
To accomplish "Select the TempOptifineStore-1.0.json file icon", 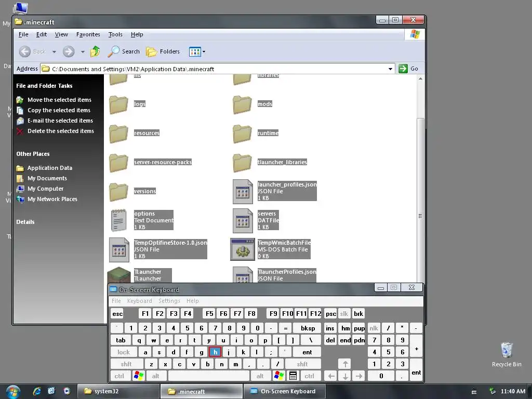I will coord(119,250).
